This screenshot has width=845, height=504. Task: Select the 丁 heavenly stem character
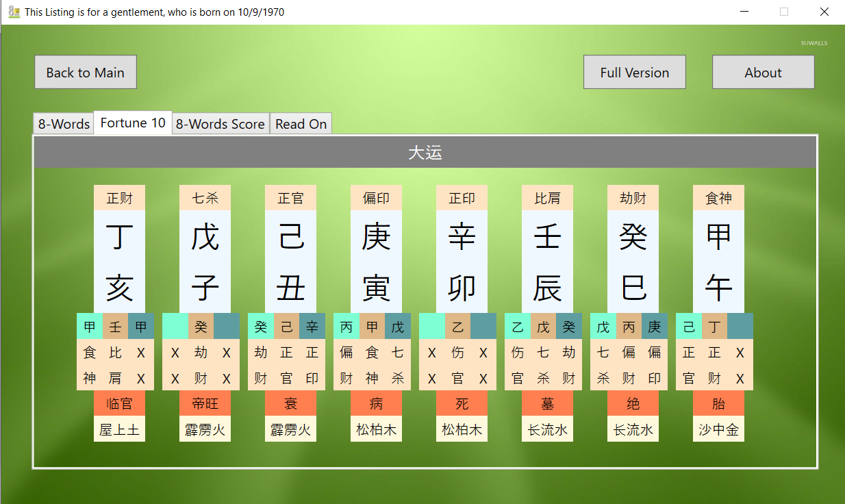(x=119, y=237)
